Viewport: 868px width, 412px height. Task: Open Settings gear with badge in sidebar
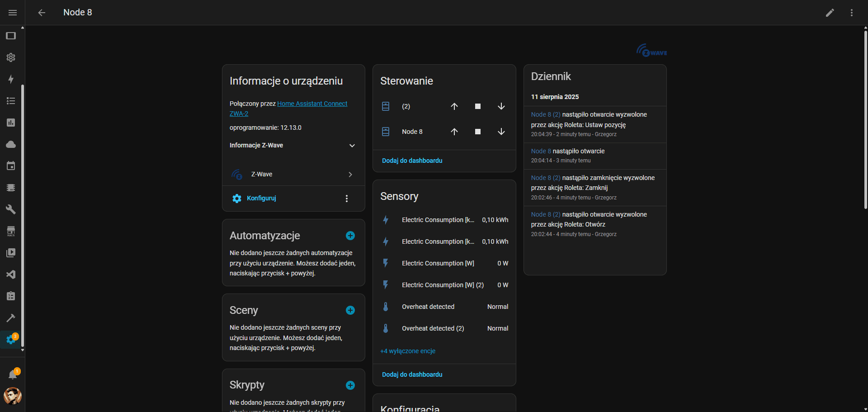coord(11,340)
